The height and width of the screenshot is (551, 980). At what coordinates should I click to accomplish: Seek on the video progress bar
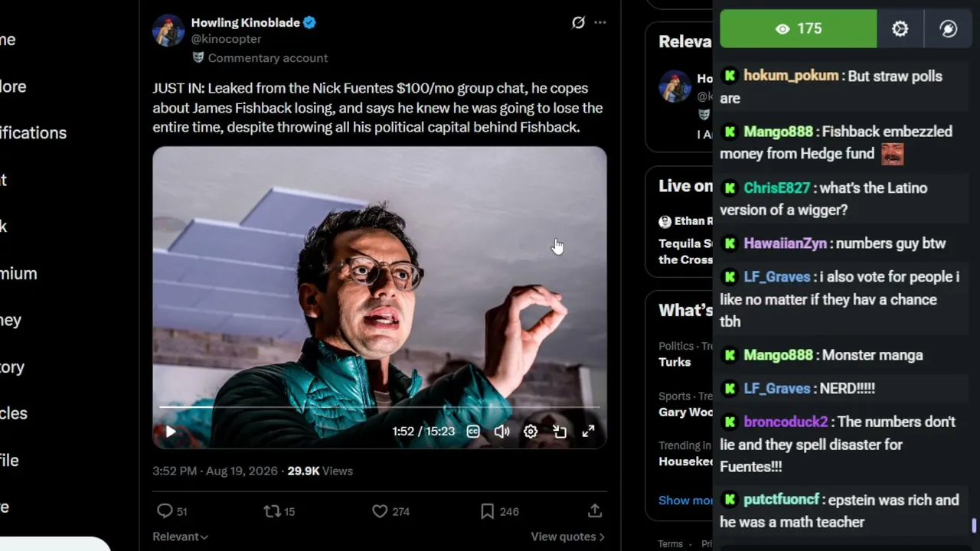pos(380,407)
